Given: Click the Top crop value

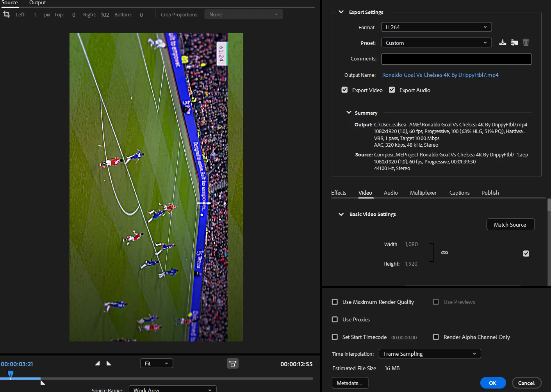Looking at the screenshot, I should pyautogui.click(x=73, y=15).
